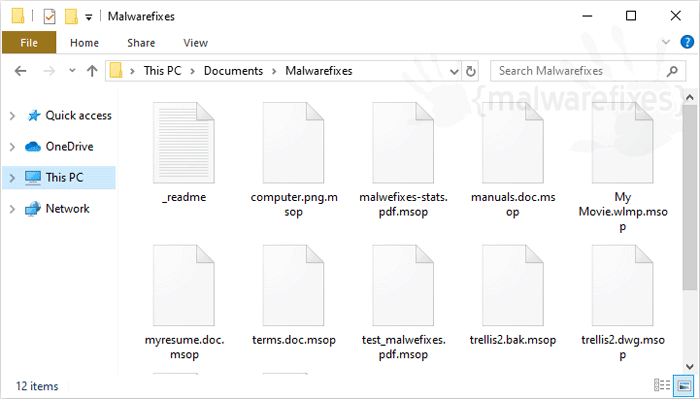Click the This PC monitor icon
Viewport: 700px width, 399px height.
pos(33,178)
